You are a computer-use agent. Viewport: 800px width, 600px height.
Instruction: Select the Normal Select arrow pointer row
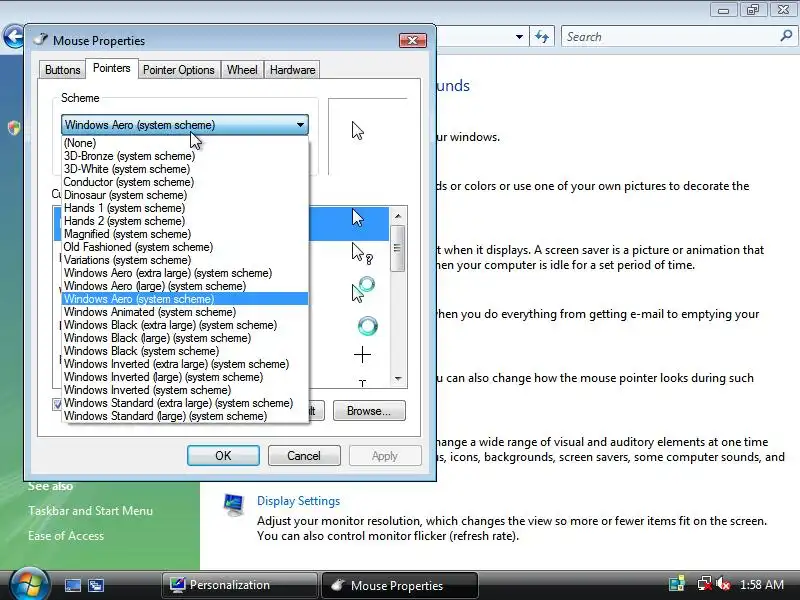pyautogui.click(x=348, y=223)
